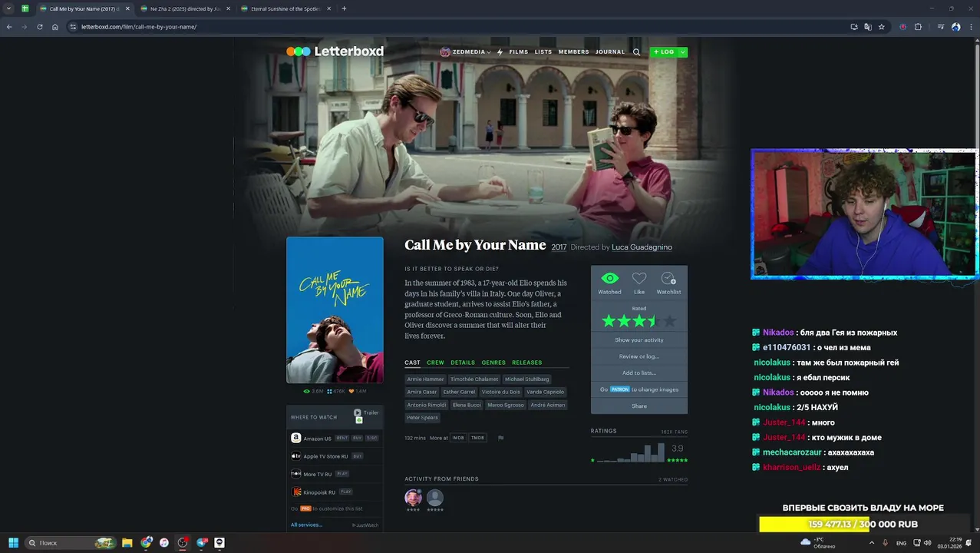Click the taskbar volume icon
The image size is (980, 553).
coord(928,543)
